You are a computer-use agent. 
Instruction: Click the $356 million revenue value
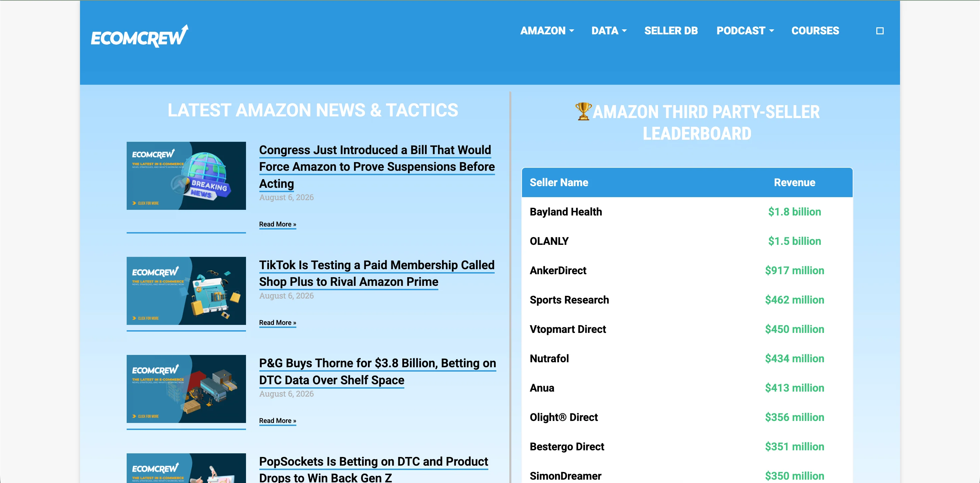click(x=794, y=417)
